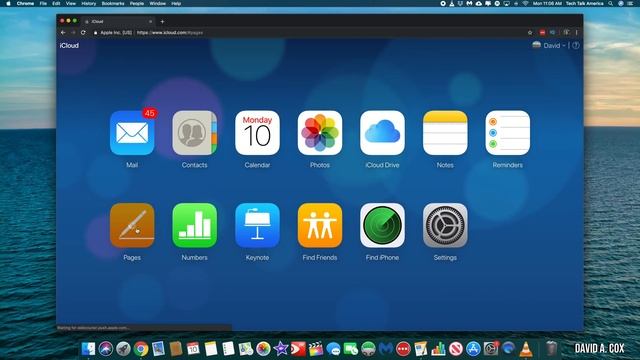Click the Chrome address bar URL field
This screenshot has width=640, height=360.
pos(308,33)
